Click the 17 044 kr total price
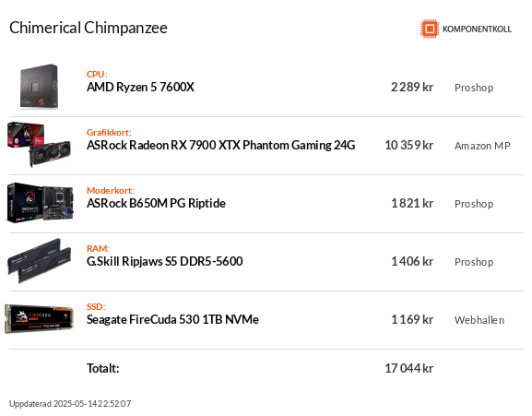532x416 pixels. click(x=408, y=368)
